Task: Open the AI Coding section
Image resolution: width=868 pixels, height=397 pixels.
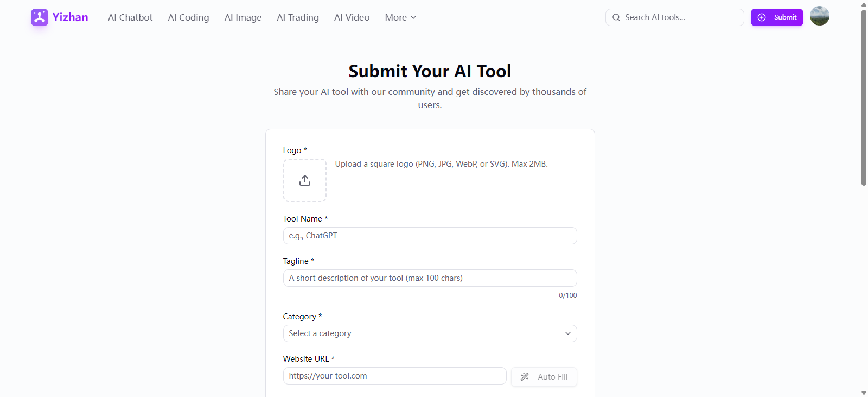Action: tap(188, 17)
